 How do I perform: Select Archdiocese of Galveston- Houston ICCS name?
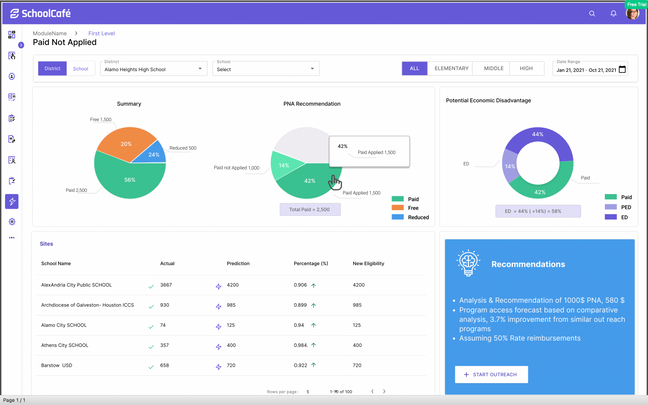[87, 305]
